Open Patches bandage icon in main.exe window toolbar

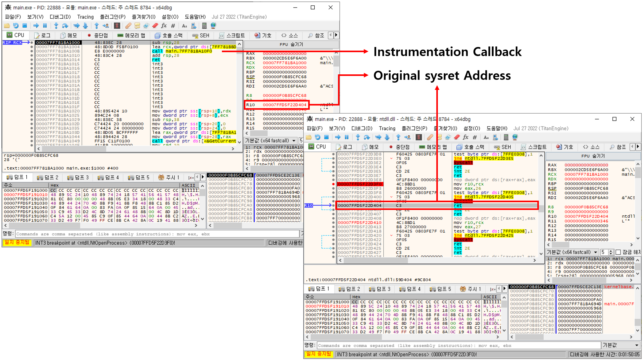128,26
